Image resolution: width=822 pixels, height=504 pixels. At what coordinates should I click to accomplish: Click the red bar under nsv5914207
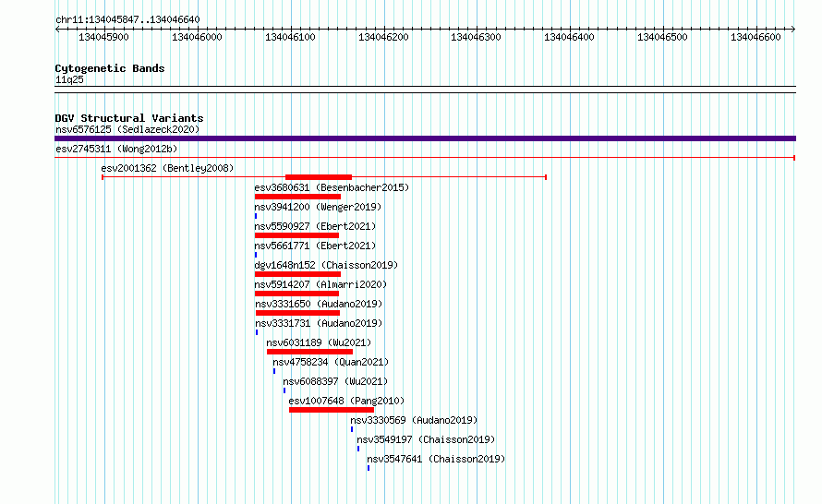tap(296, 294)
